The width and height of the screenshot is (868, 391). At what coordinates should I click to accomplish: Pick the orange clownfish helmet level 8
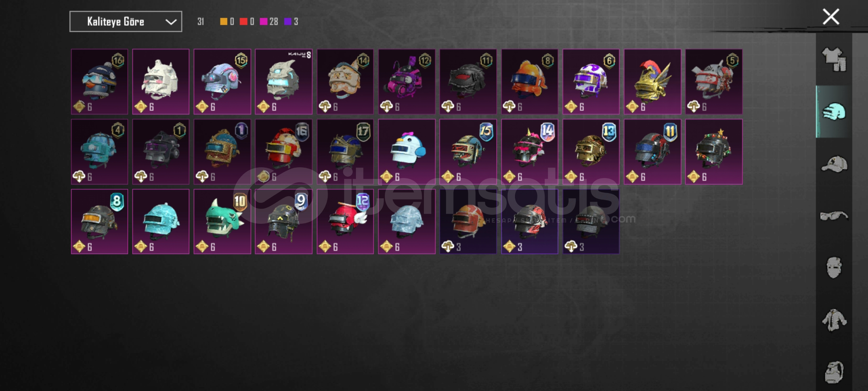530,81
